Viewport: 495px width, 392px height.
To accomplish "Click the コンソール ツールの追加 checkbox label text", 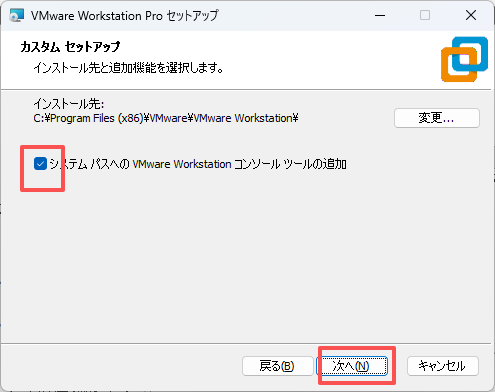I will point(198,164).
